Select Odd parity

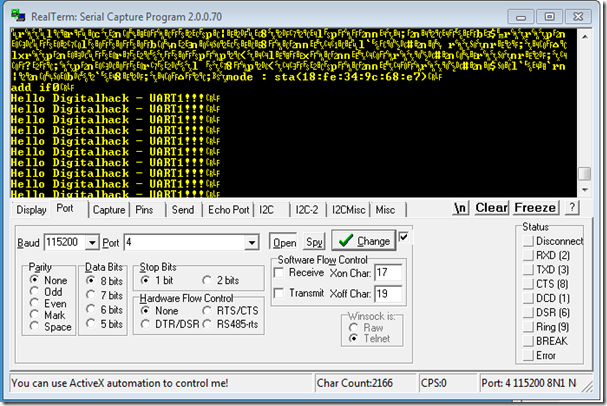[x=46, y=291]
